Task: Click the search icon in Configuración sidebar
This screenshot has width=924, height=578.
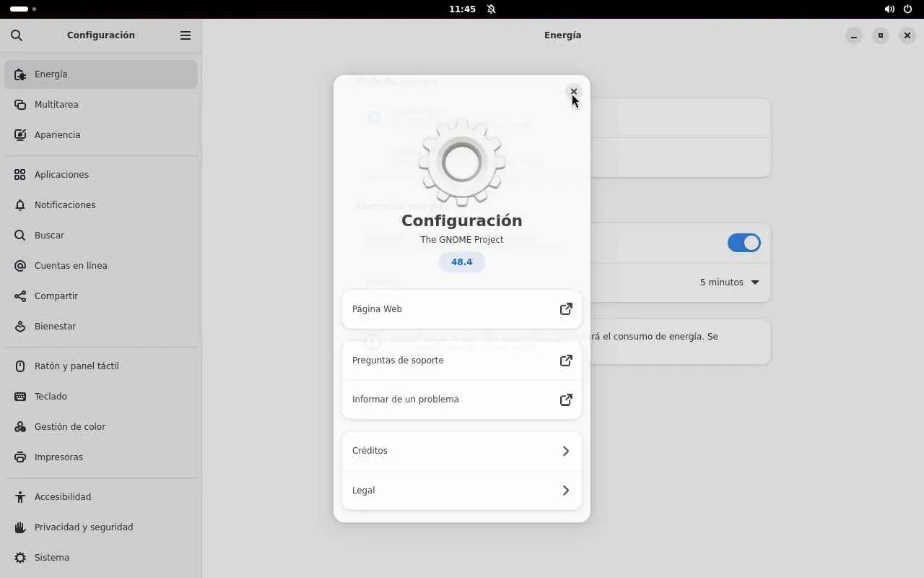Action: tap(17, 35)
